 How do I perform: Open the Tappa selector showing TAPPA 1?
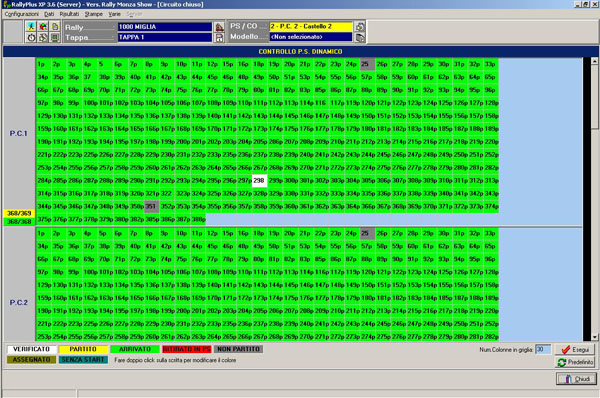coord(165,37)
